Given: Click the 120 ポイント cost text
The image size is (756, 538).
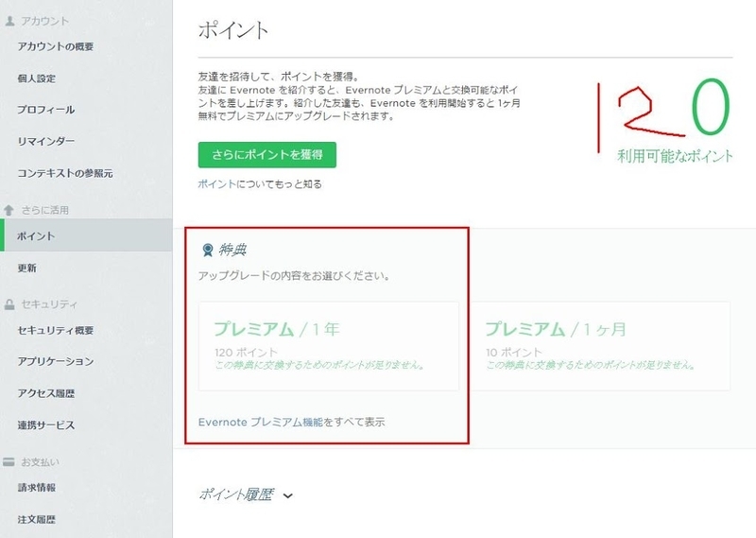Looking at the screenshot, I should click(247, 353).
